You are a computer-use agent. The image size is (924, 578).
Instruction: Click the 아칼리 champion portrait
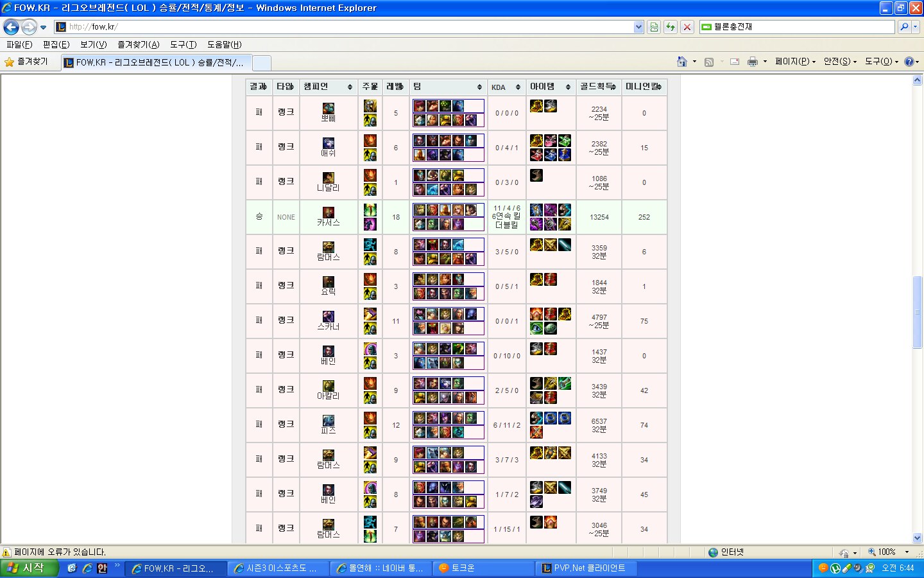click(329, 385)
